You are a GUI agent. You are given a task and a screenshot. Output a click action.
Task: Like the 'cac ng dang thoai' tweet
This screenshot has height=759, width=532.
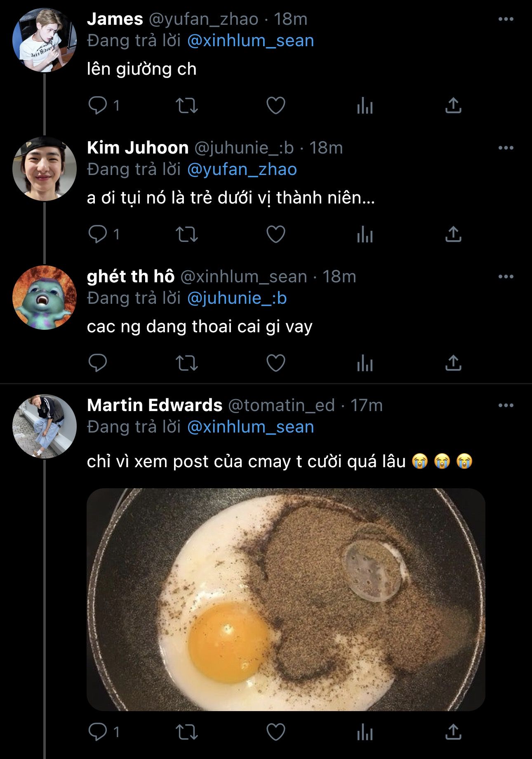tap(276, 363)
